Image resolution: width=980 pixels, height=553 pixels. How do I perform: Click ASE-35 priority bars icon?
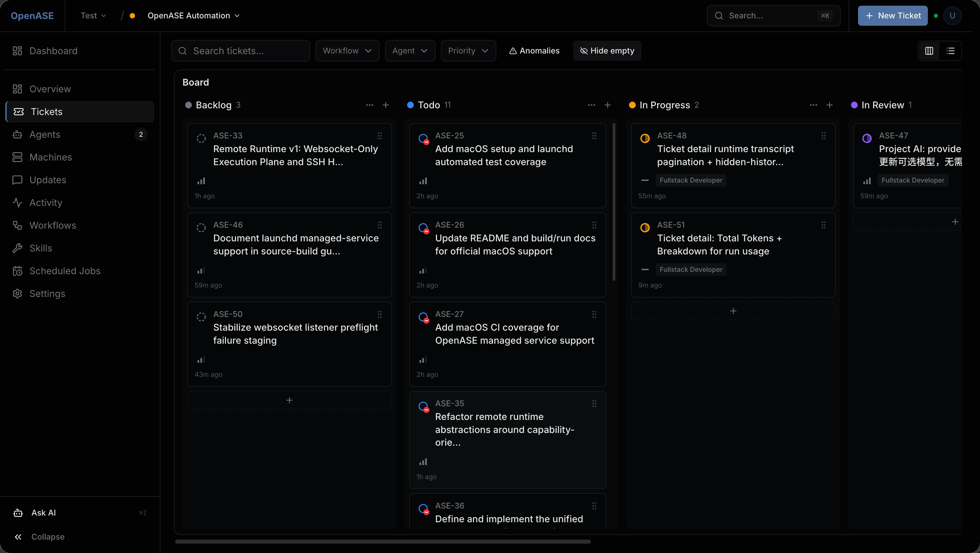tap(423, 462)
